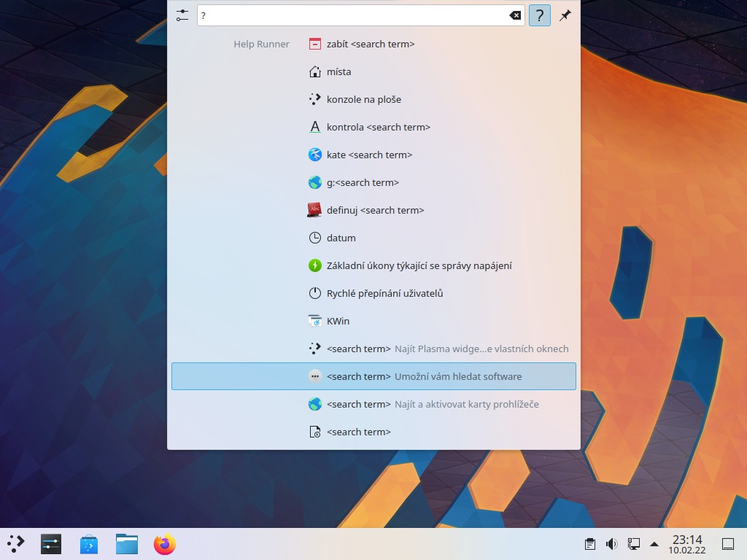Image resolution: width=747 pixels, height=560 pixels.
Task: Expand hidden system tray icons arrow
Action: click(x=654, y=544)
